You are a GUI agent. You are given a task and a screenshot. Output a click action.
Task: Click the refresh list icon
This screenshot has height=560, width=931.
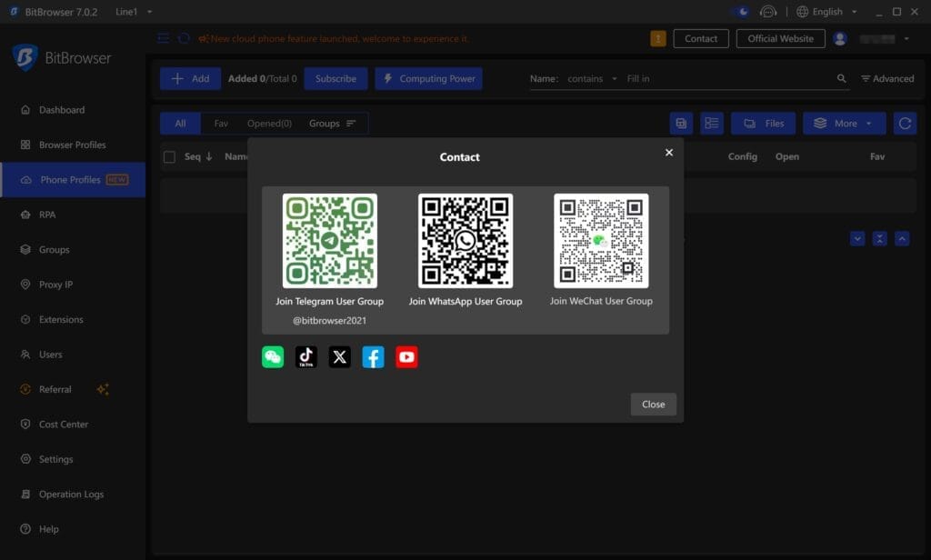point(905,124)
